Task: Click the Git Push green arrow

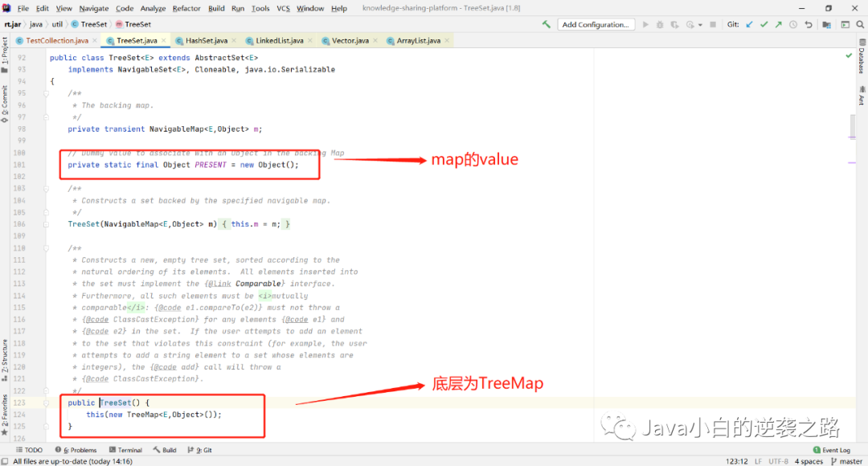Action: (x=778, y=24)
